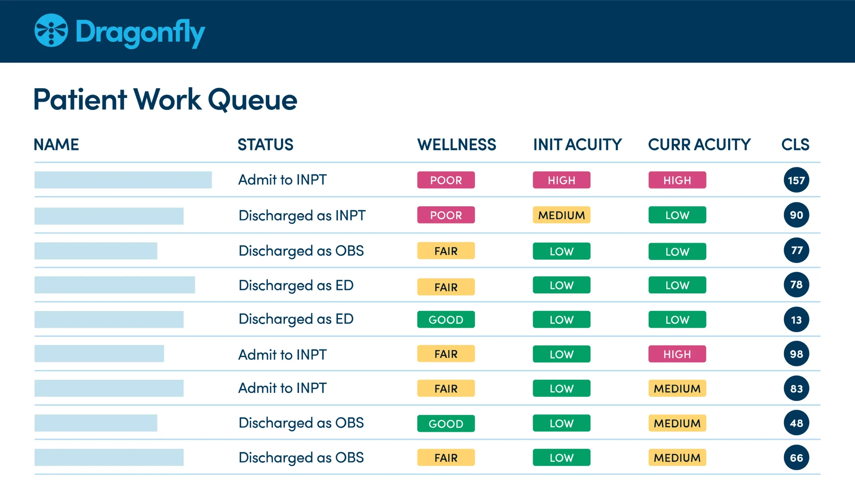The width and height of the screenshot is (855, 504).
Task: Open CLS score 157 badge
Action: coord(797,180)
